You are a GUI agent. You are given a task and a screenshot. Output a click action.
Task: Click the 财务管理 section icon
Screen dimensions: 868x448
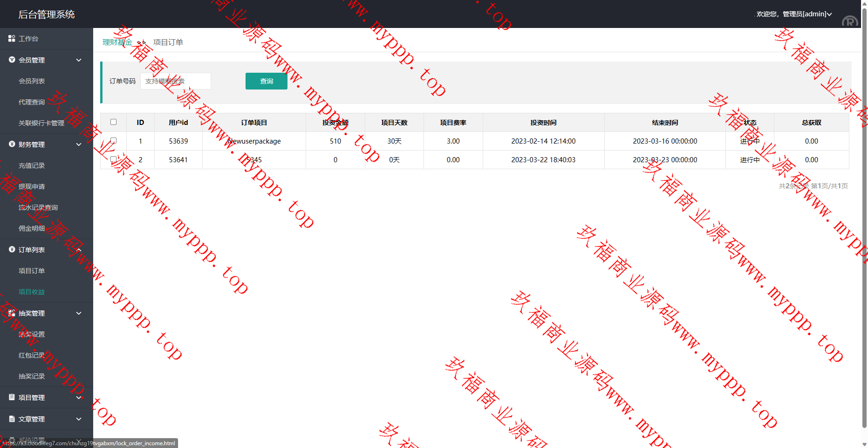click(x=12, y=144)
